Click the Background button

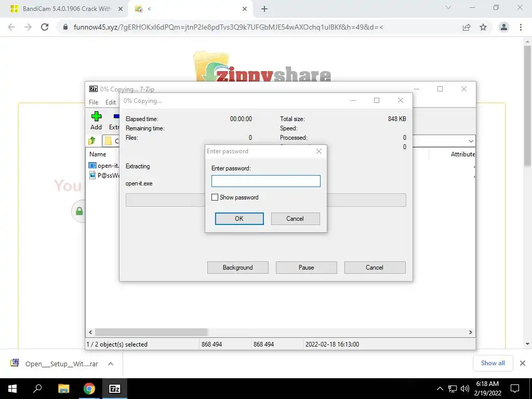tap(238, 268)
